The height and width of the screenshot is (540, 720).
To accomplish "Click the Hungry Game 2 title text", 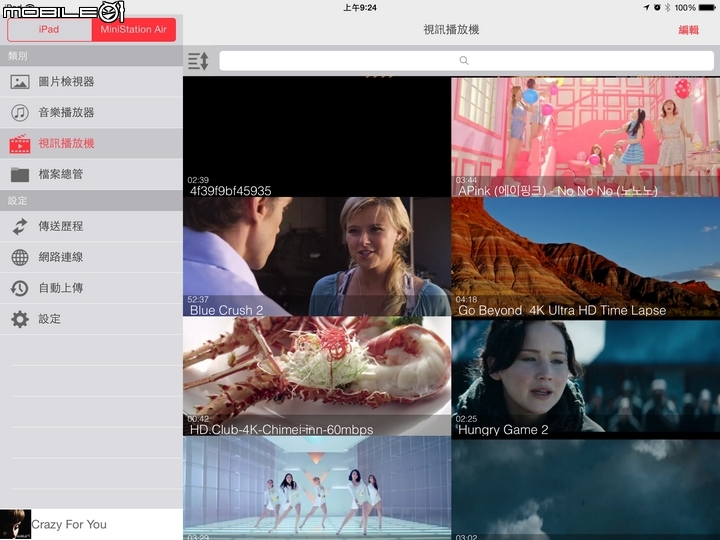I will click(503, 430).
